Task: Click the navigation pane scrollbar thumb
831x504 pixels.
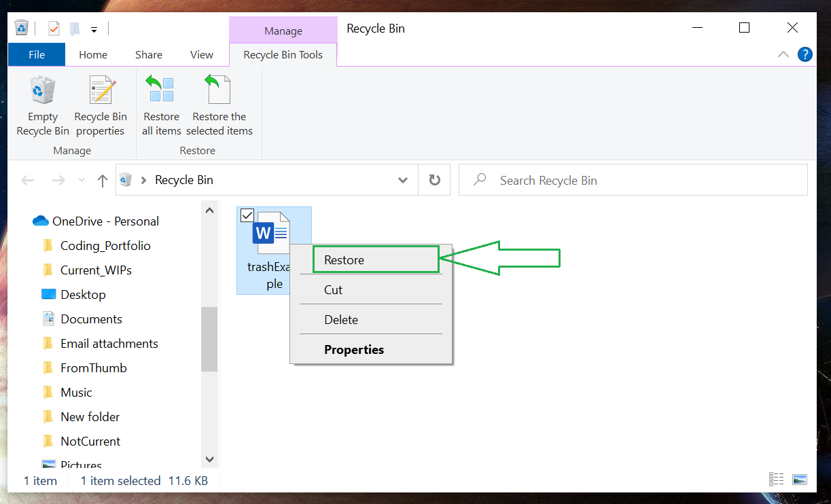Action: [209, 339]
